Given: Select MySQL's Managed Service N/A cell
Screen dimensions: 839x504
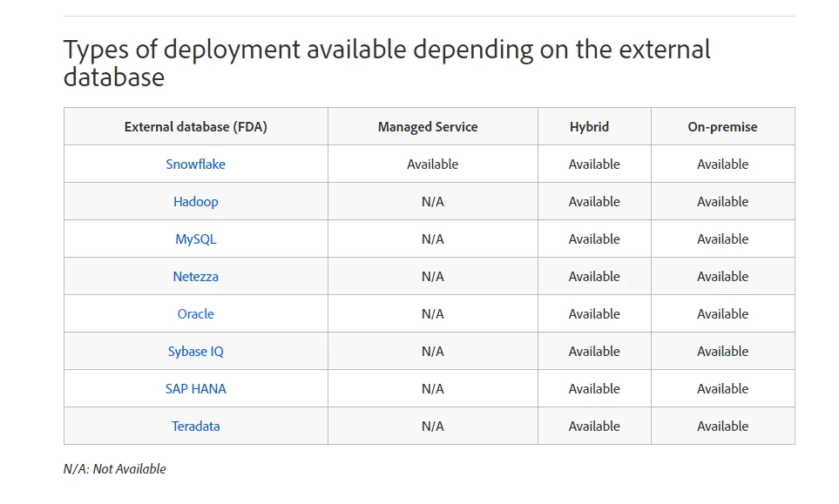Looking at the screenshot, I should point(432,239).
